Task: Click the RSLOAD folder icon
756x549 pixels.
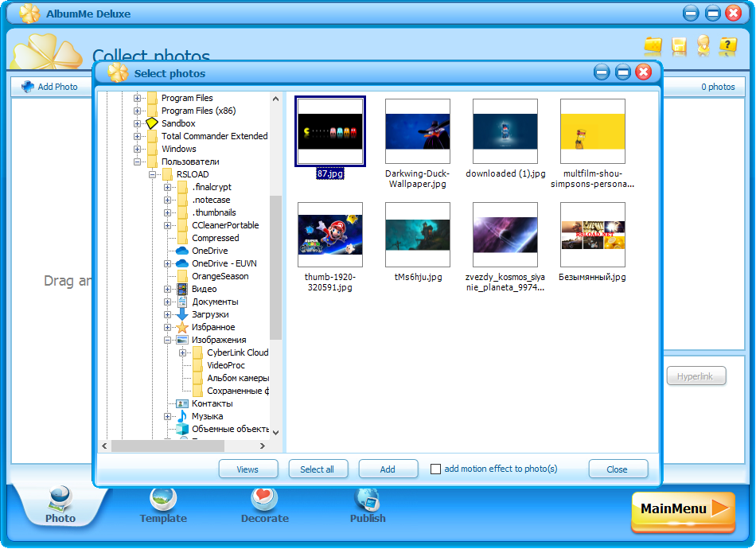Action: coord(167,174)
